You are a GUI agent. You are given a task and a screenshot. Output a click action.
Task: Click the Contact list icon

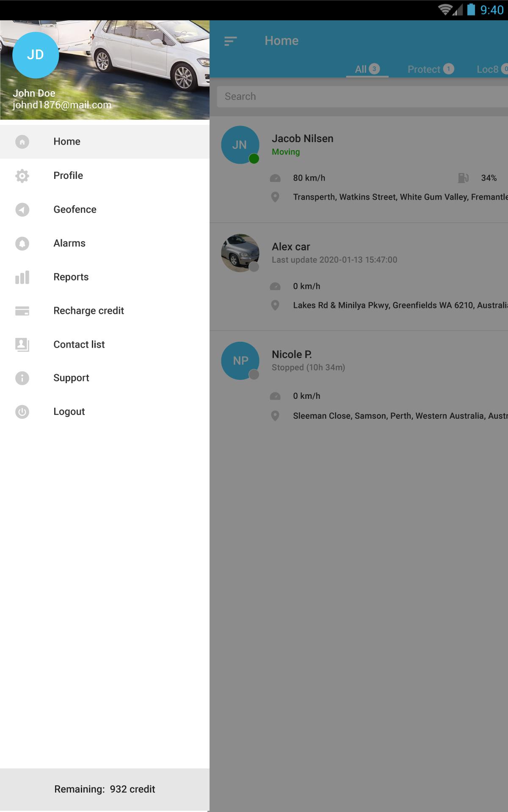click(22, 345)
